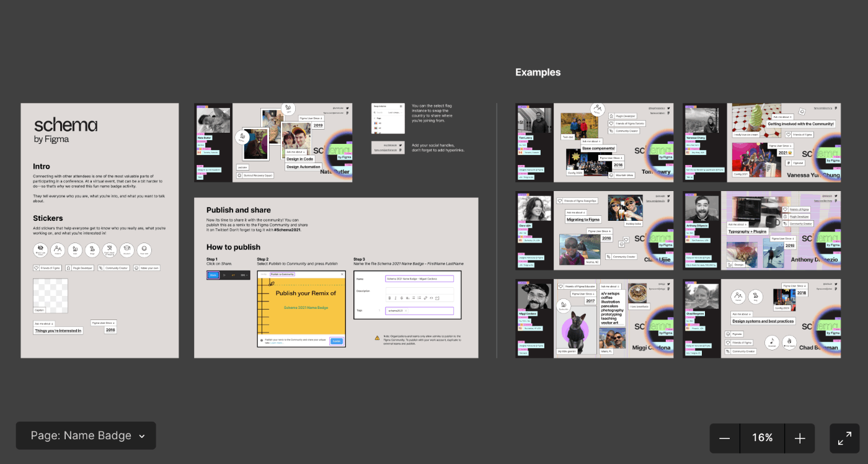Image resolution: width=868 pixels, height=464 pixels.
Task: Click the Publish to Community tab in Step 2
Action: click(282, 274)
